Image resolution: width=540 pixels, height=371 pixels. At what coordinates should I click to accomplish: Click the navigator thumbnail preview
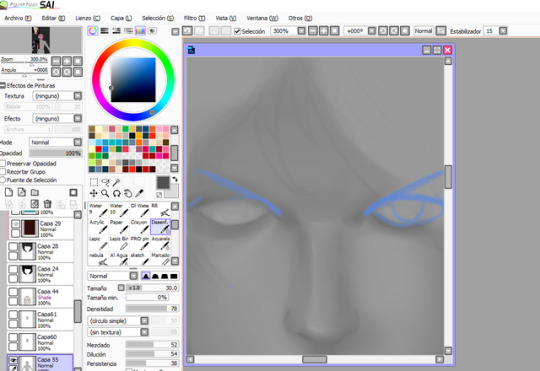pyautogui.click(x=41, y=40)
